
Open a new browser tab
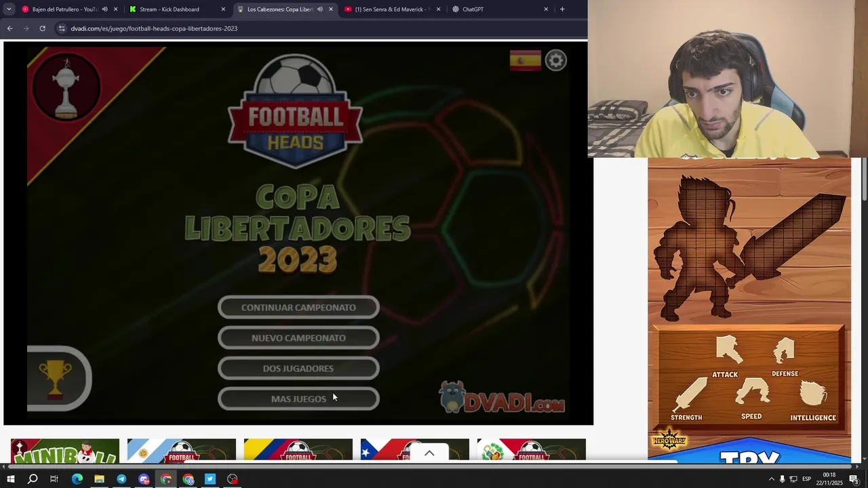coord(562,9)
